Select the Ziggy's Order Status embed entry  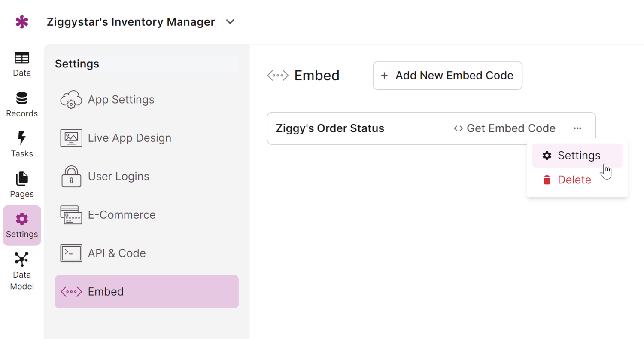coord(330,128)
